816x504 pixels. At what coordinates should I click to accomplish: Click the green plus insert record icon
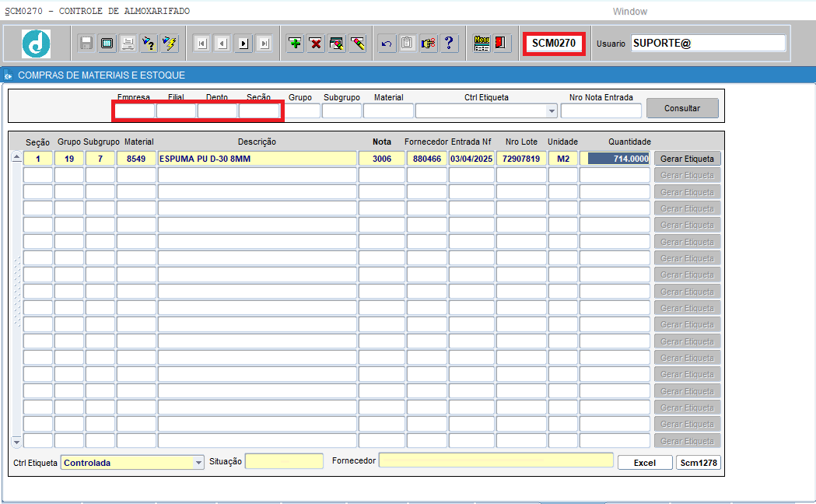(x=295, y=44)
